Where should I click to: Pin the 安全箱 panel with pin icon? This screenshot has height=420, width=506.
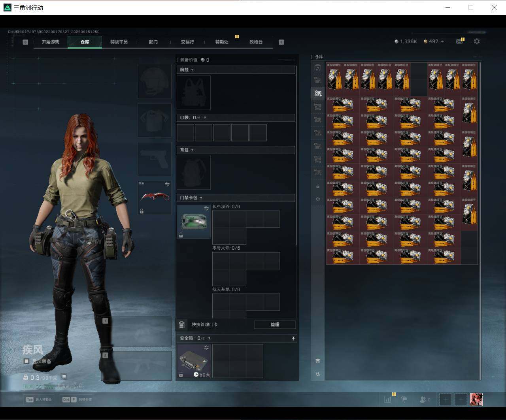293,338
